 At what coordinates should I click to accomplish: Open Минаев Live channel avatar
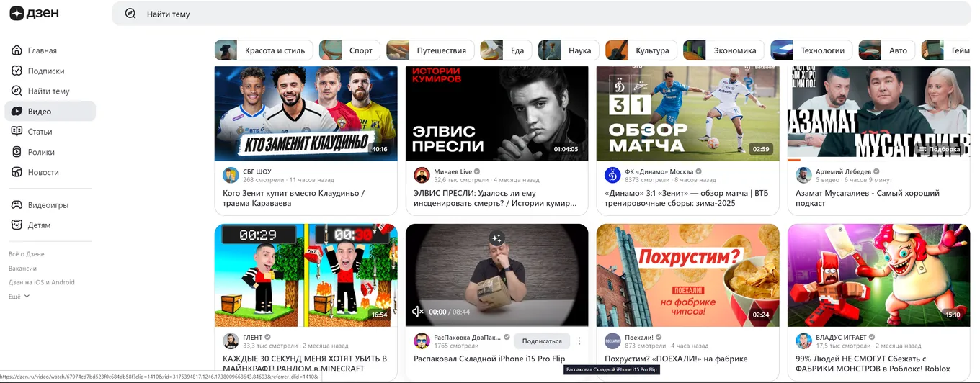[422, 175]
